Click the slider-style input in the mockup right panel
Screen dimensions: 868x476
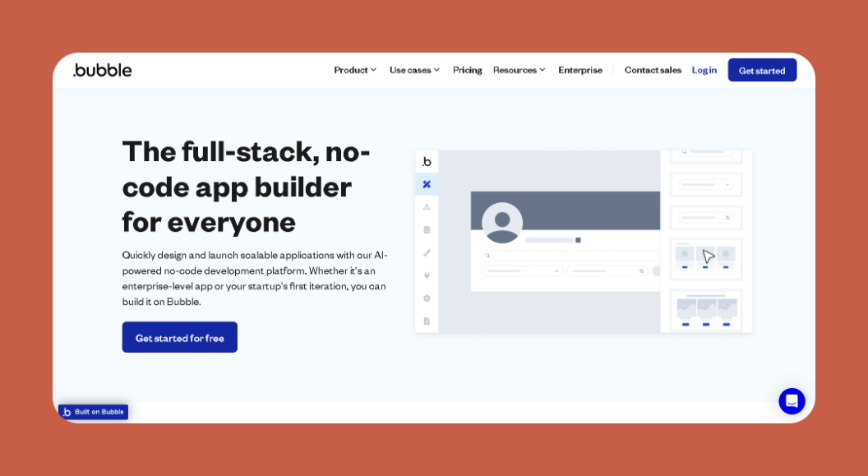706,218
